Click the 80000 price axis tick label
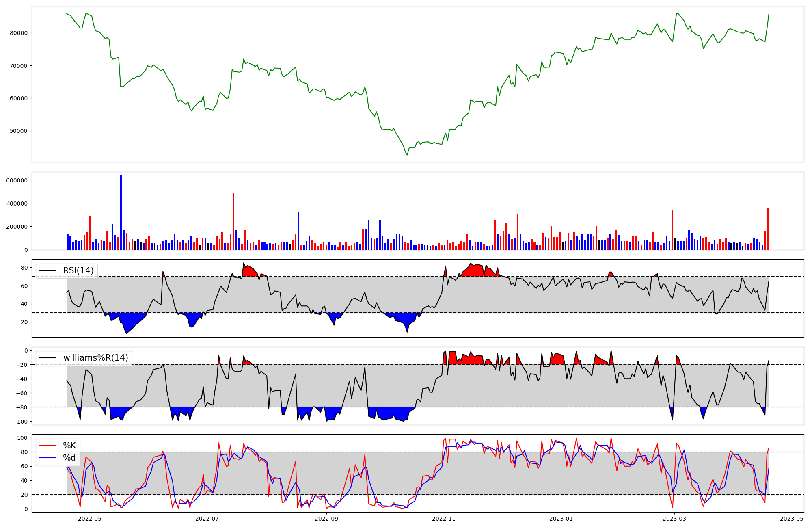This screenshot has width=812, height=528. point(18,33)
